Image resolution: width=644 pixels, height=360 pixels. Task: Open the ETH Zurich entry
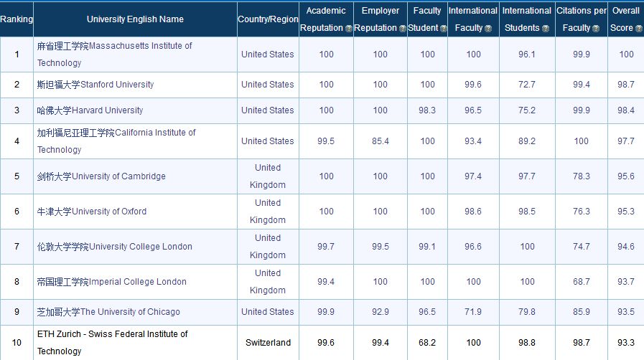tap(113, 342)
